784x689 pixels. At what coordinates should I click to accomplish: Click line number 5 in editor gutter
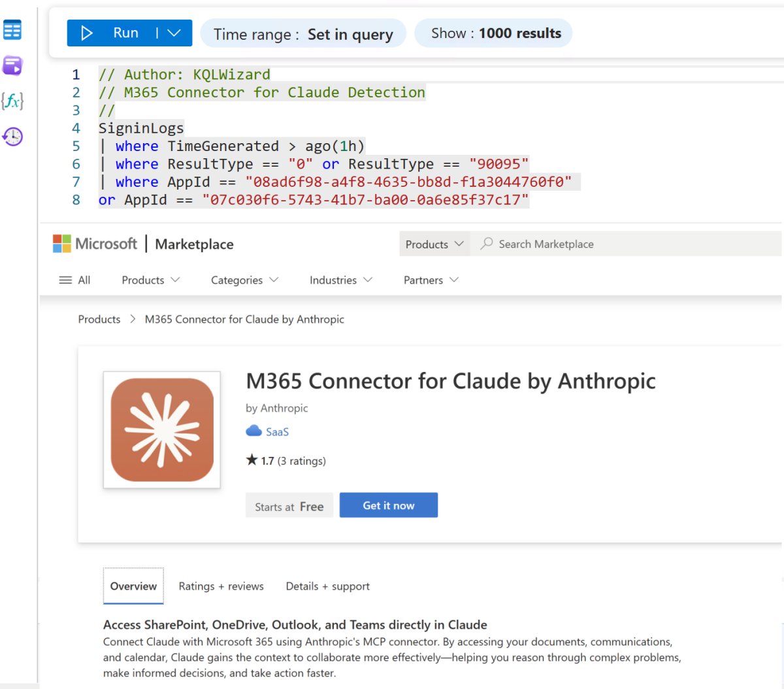click(76, 146)
